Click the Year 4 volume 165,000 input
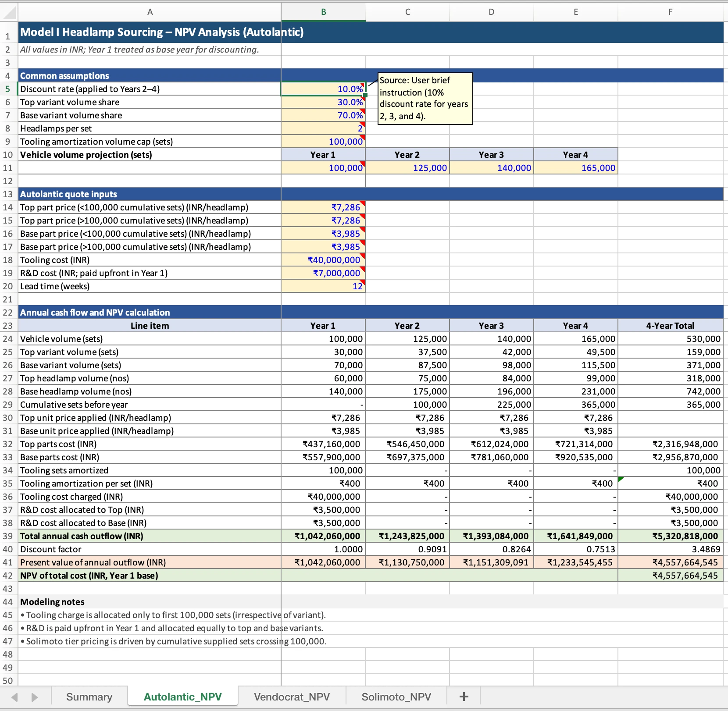 pyautogui.click(x=575, y=168)
